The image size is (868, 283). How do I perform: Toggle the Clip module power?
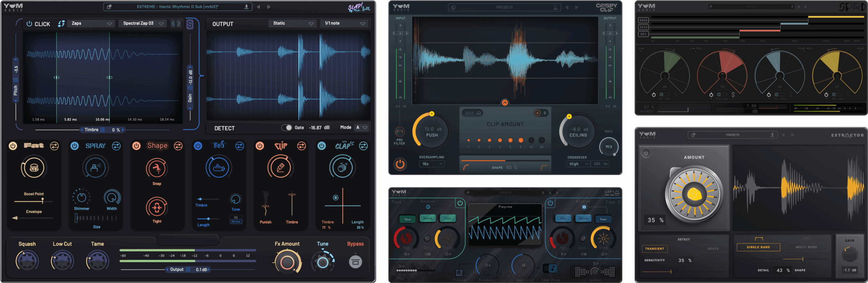[x=260, y=146]
